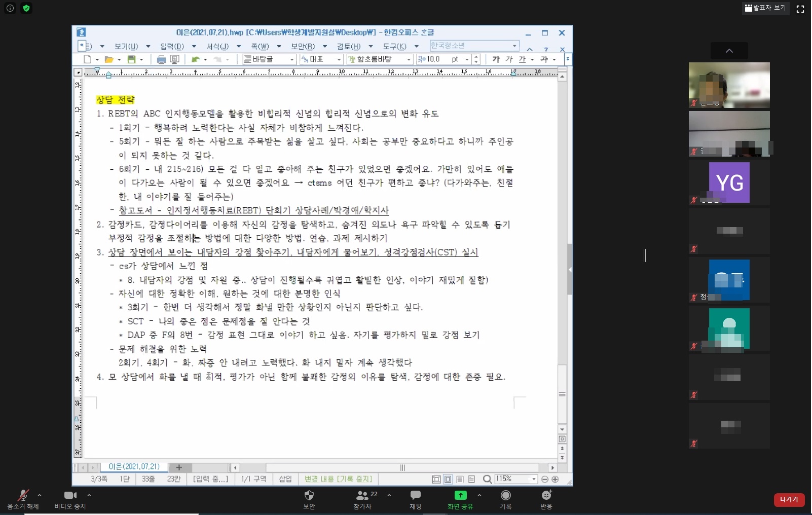Image resolution: width=812 pixels, height=515 pixels.
Task: Click red Leave (나가기) button
Action: point(789,500)
